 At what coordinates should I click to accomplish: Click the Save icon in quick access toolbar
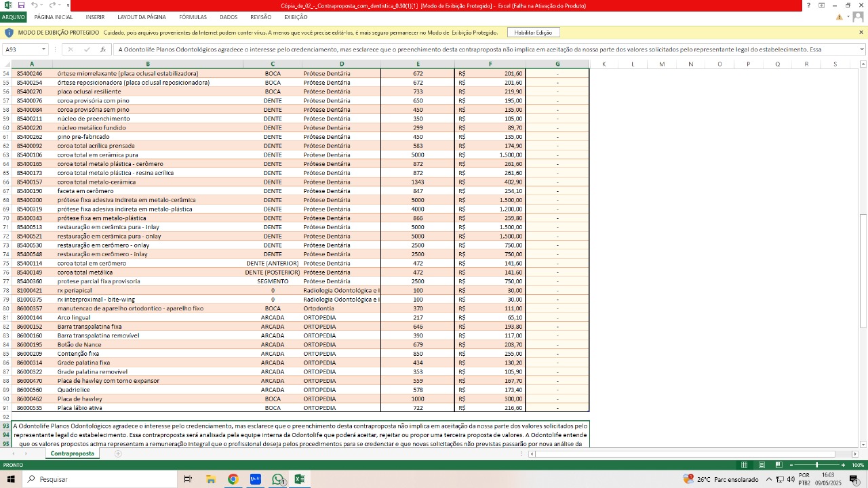[x=21, y=5]
